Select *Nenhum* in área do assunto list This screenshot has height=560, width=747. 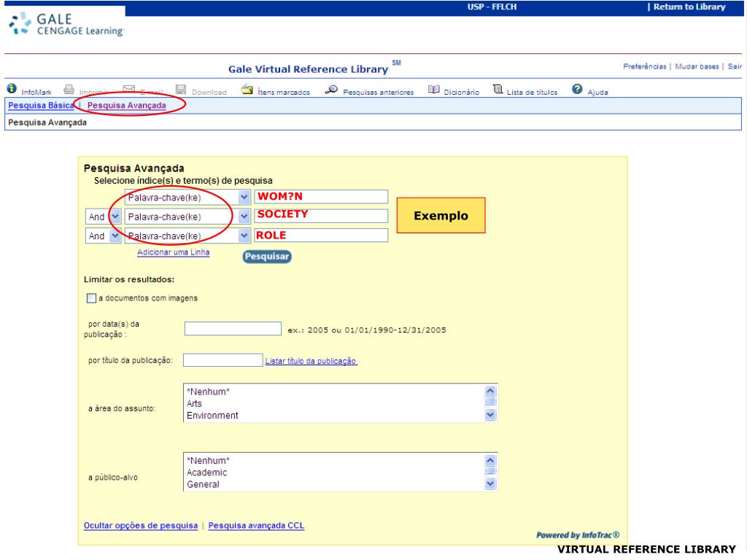(x=208, y=392)
